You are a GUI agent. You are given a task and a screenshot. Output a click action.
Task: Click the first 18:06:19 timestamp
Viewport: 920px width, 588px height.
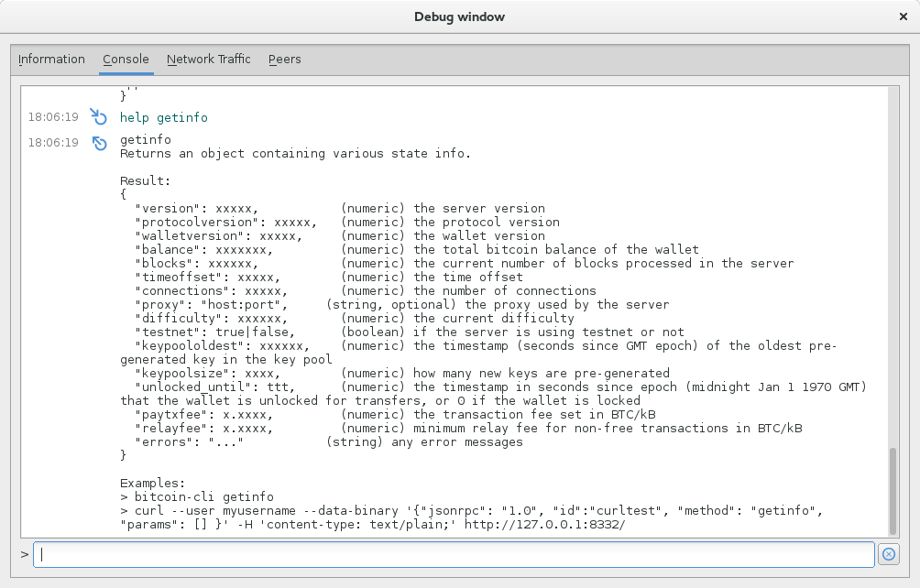click(x=52, y=116)
